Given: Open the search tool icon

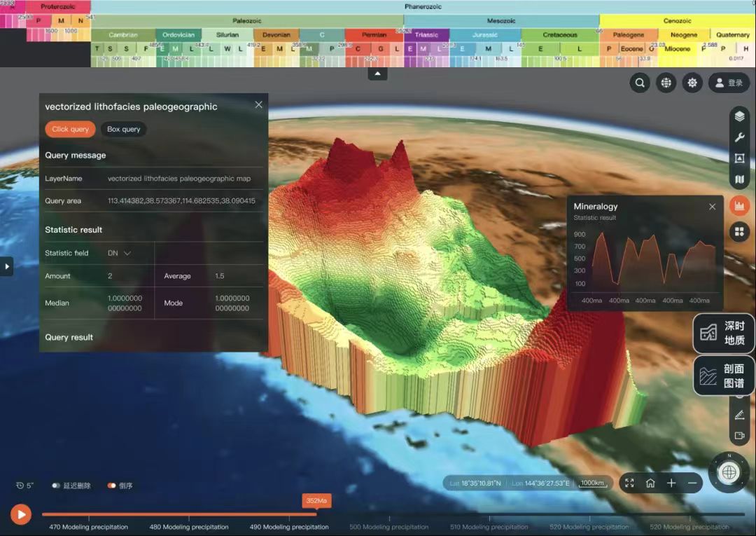Looking at the screenshot, I should 640,83.
